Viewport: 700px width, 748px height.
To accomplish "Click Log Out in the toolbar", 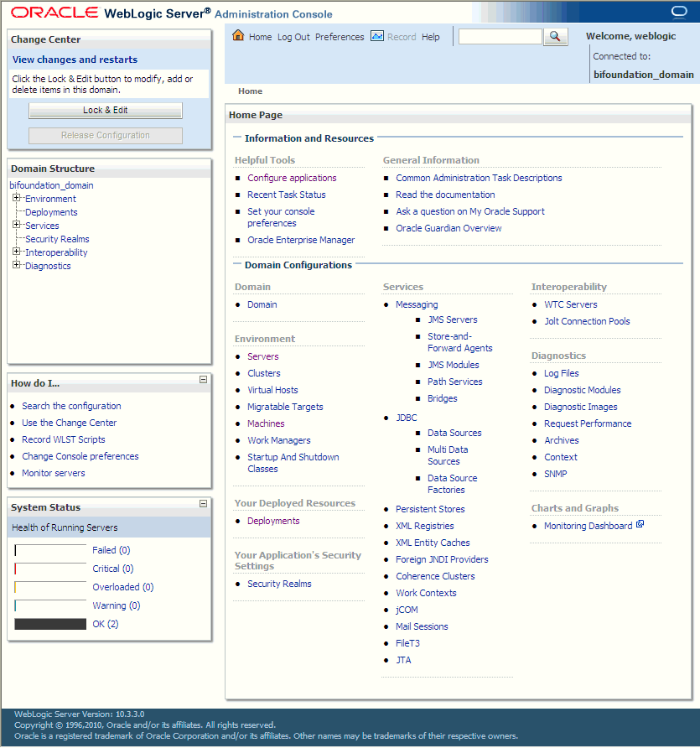I will [x=293, y=36].
